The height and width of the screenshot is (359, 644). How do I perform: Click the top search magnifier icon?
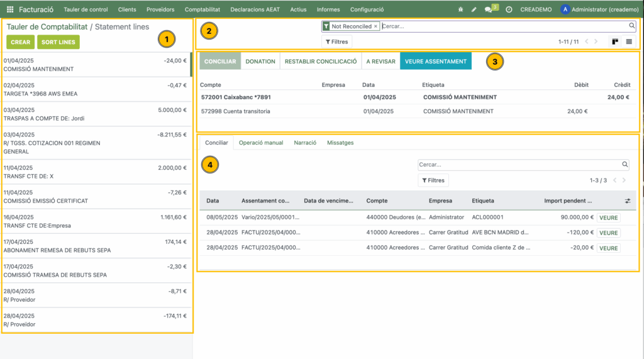click(632, 26)
